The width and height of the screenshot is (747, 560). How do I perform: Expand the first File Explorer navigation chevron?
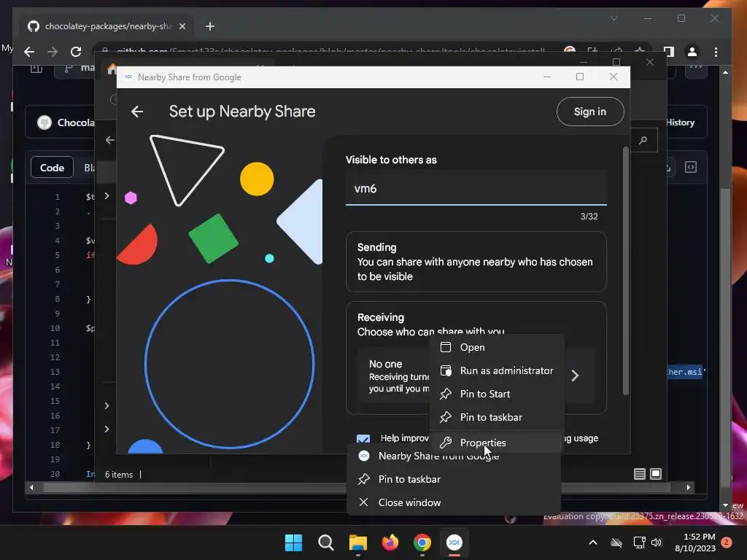[x=107, y=195]
